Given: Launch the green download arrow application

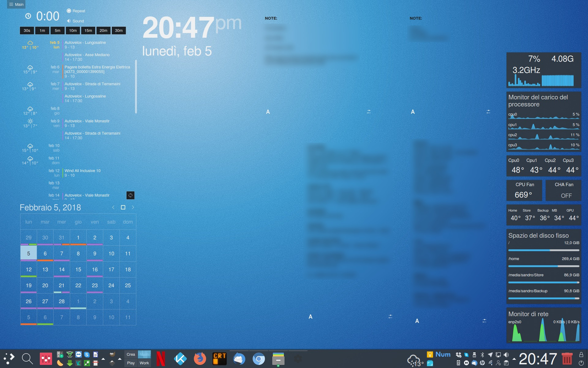Looking at the screenshot, I should [x=70, y=363].
